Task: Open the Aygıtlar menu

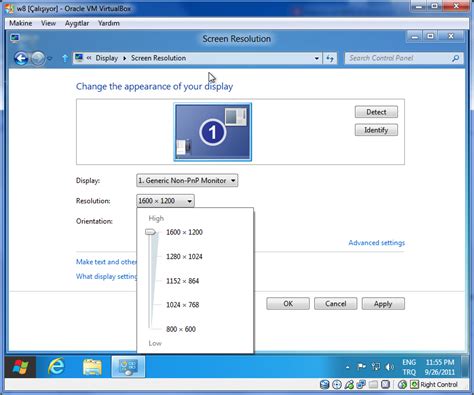Action: [77, 23]
